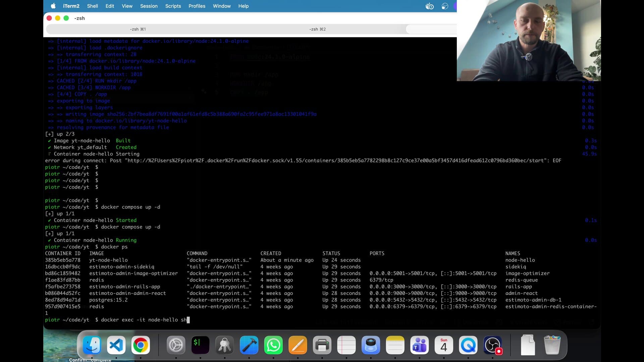Open the Apple menu
Viewport: 644px width, 362px height.
(x=53, y=6)
